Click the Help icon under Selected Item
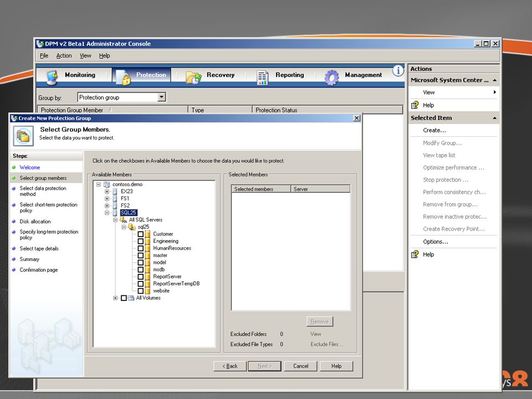This screenshot has width=532, height=399. tap(415, 254)
